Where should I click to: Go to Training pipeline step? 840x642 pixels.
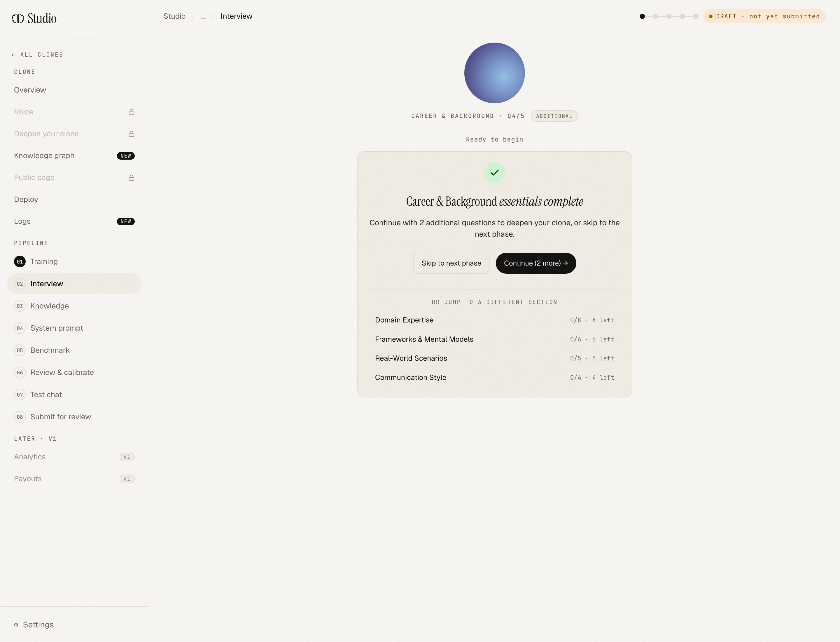74,262
